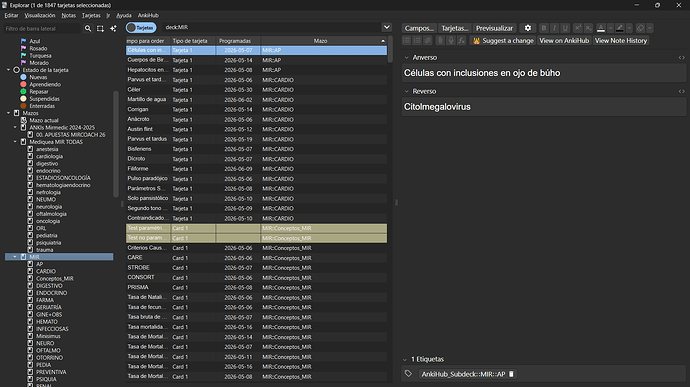Click Suggest a change button
This screenshot has width=690, height=387.
pyautogui.click(x=503, y=41)
